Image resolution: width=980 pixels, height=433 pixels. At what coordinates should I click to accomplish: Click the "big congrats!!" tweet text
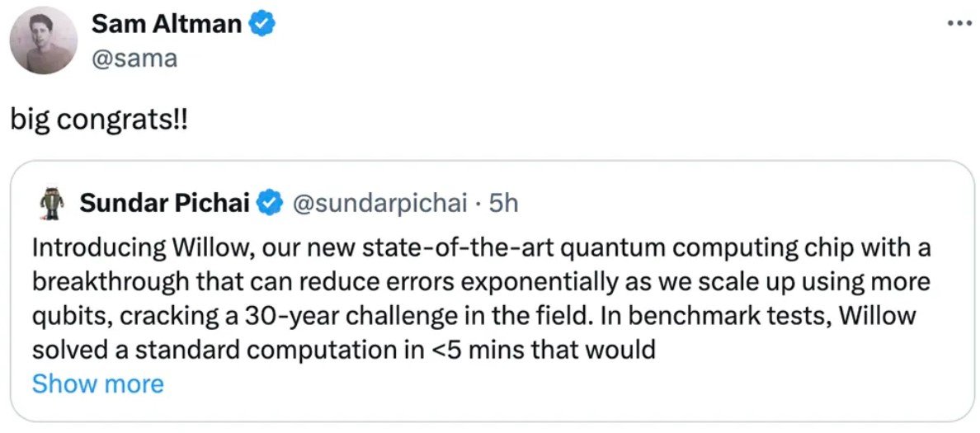[x=98, y=120]
